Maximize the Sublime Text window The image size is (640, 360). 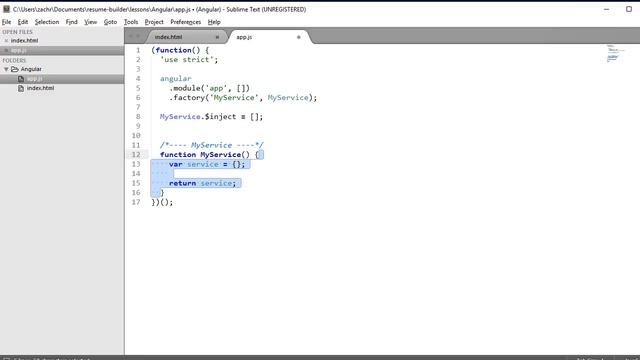(629, 9)
